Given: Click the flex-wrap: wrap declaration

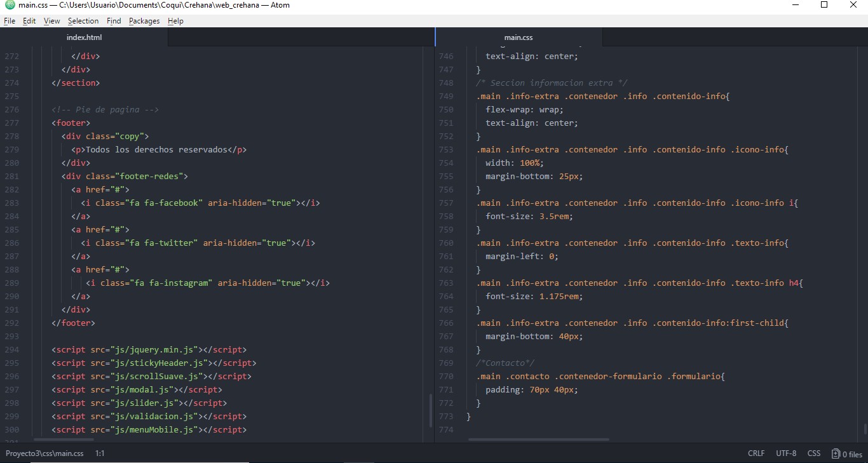Looking at the screenshot, I should tap(525, 109).
